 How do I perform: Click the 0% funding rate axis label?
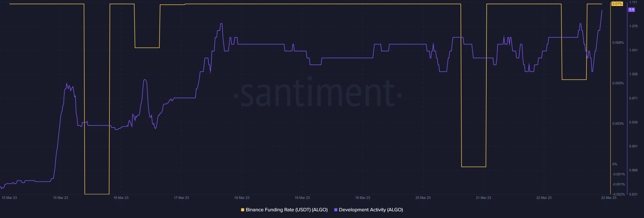click(615, 164)
